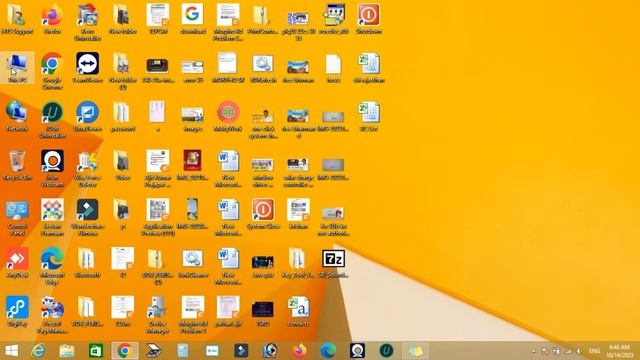Screen dimensions: 640x360
Task: Open the webcam app from the taskbar
Action: 357,351
